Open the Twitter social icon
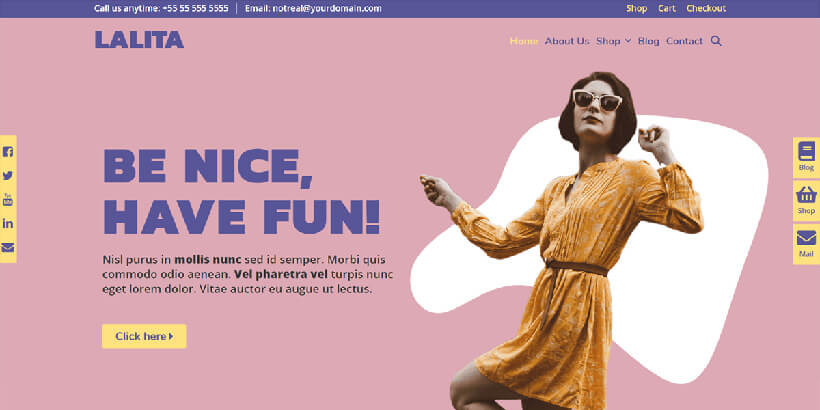 click(x=8, y=175)
